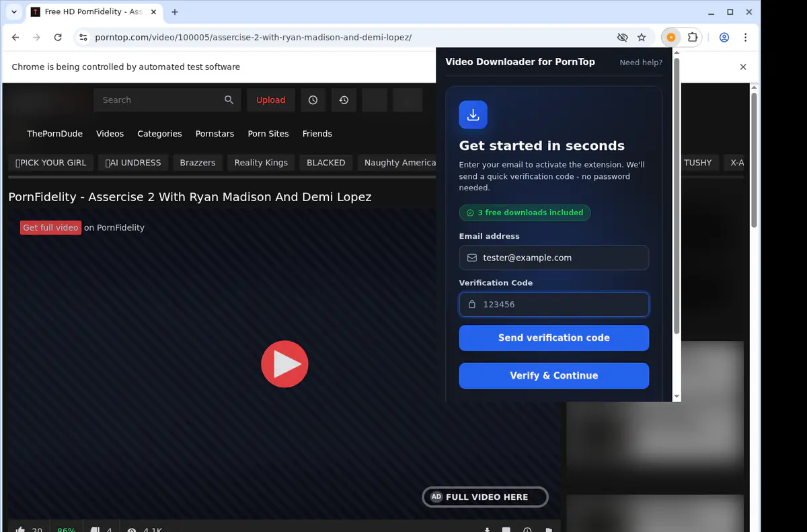This screenshot has height=532, width=807.
Task: Click the popup scrollbar up arrow
Action: [x=677, y=52]
